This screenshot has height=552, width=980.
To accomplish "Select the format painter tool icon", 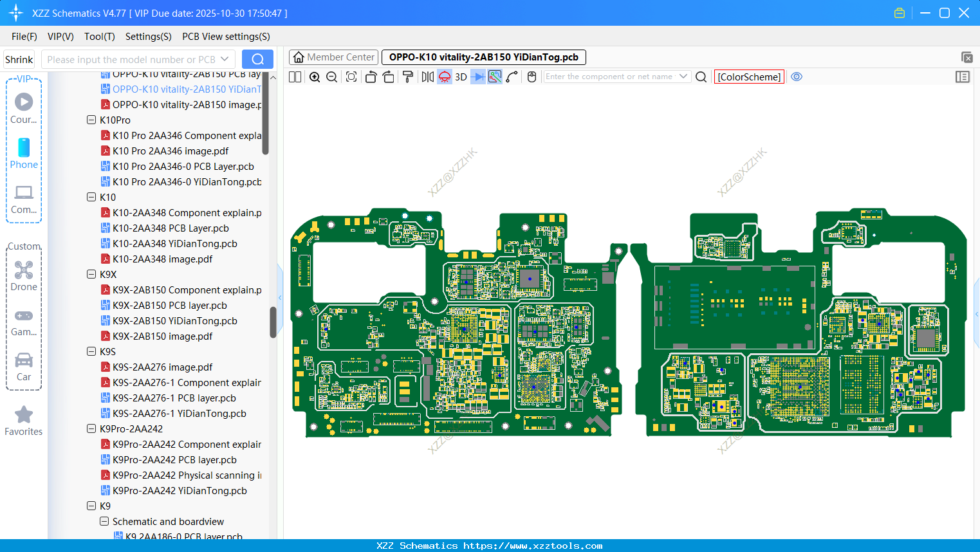I will coord(408,77).
